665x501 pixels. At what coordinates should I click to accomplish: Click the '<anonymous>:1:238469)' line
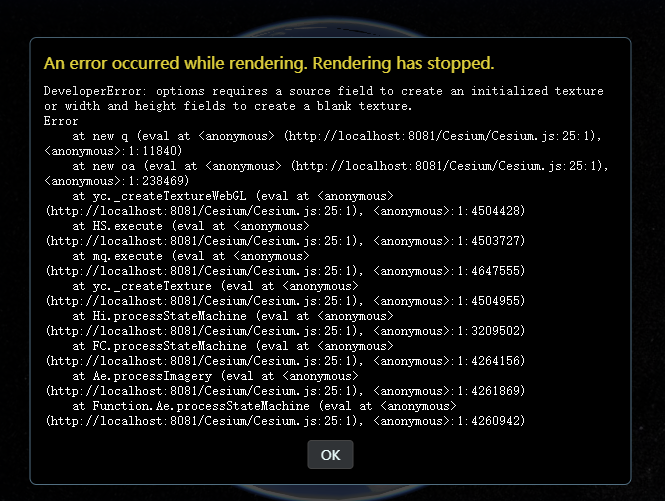point(117,181)
